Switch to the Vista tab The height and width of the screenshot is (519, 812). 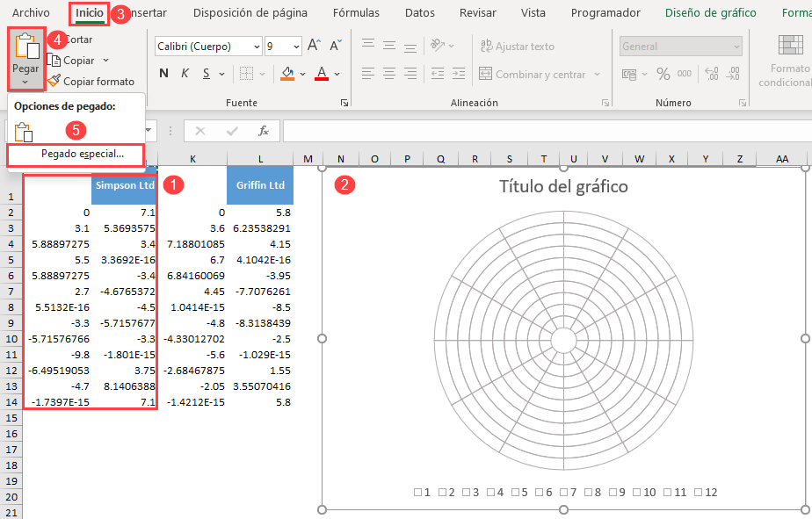click(533, 13)
